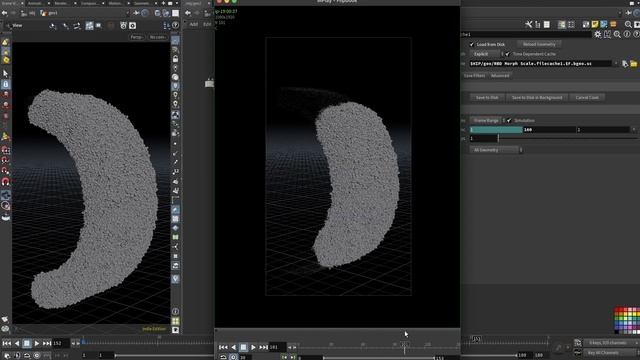Click the parameter pane search magnifier icon
Viewport: 640px width, 360px height.
(617, 34)
